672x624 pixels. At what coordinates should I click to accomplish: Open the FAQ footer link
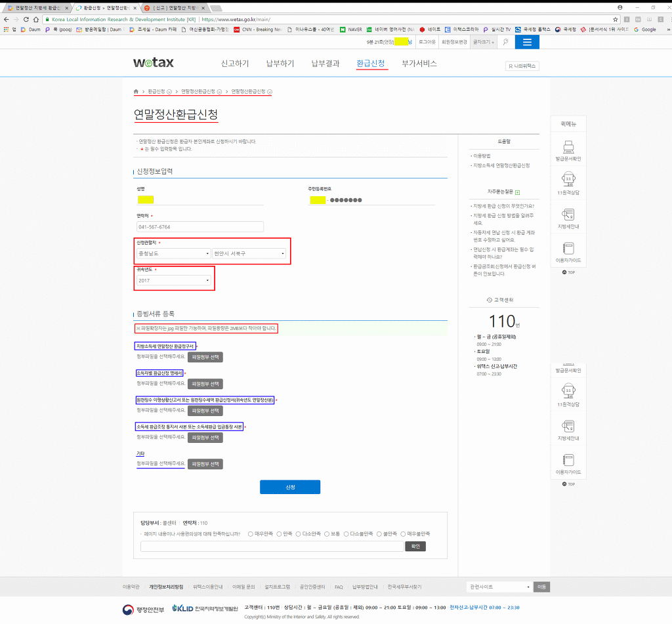pos(339,587)
